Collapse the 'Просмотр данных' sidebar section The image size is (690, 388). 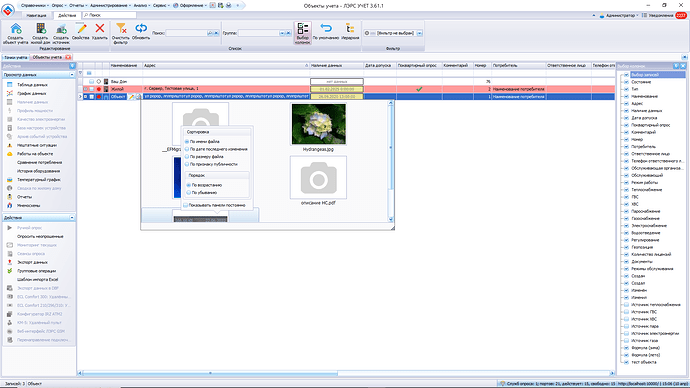coord(72,75)
